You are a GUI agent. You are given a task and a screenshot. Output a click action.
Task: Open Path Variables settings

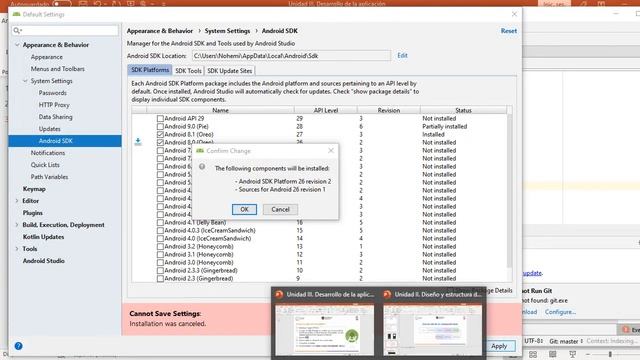coord(49,177)
